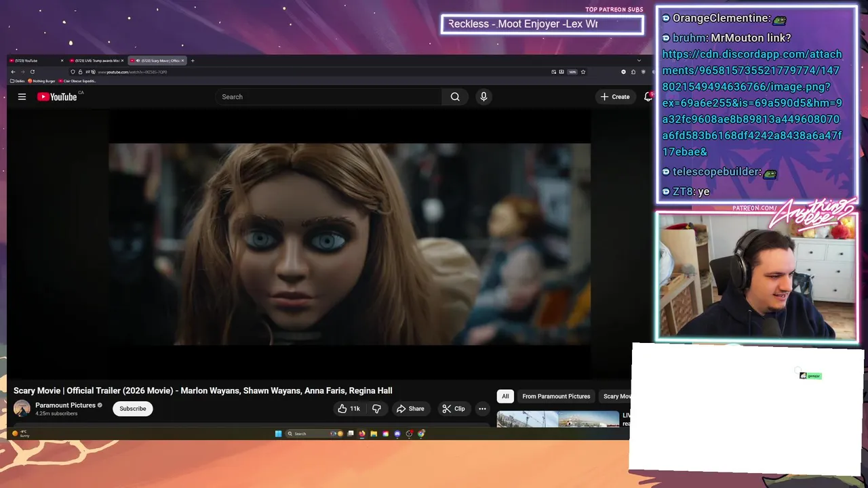The width and height of the screenshot is (868, 488).
Task: Open File Explorer from taskbar
Action: coord(374,434)
